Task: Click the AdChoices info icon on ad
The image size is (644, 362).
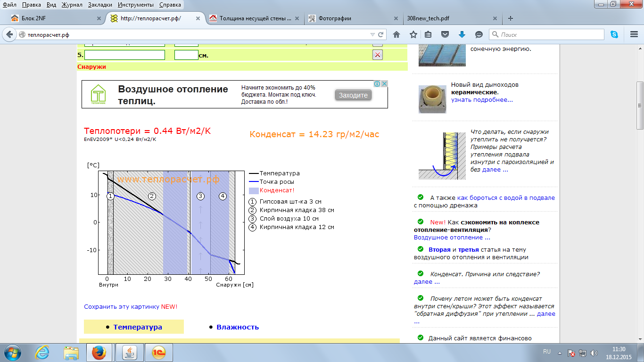Action: click(377, 83)
